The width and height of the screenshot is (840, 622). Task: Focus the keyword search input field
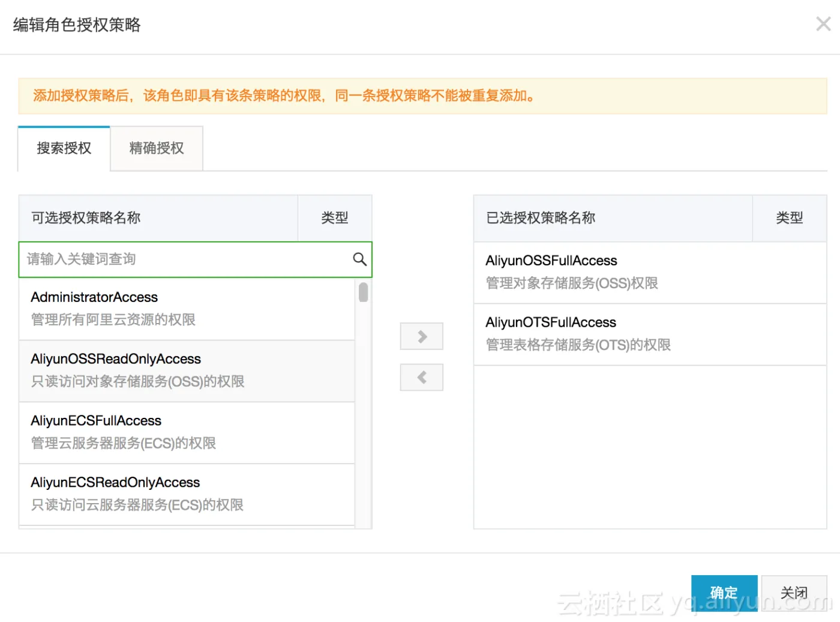[x=196, y=259]
